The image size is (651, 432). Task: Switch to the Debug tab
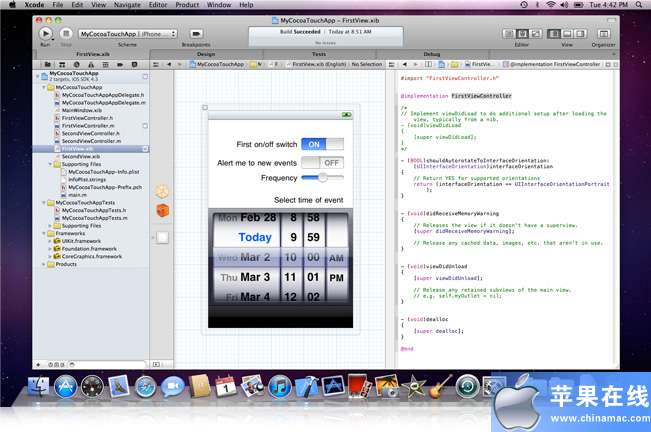(432, 54)
